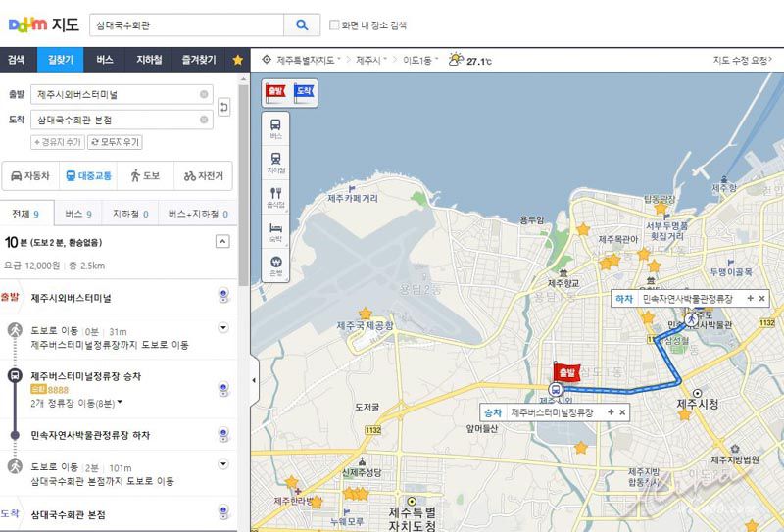The image size is (784, 532).
Task: Click the left panel vertical scrollbar
Action: pos(243,185)
